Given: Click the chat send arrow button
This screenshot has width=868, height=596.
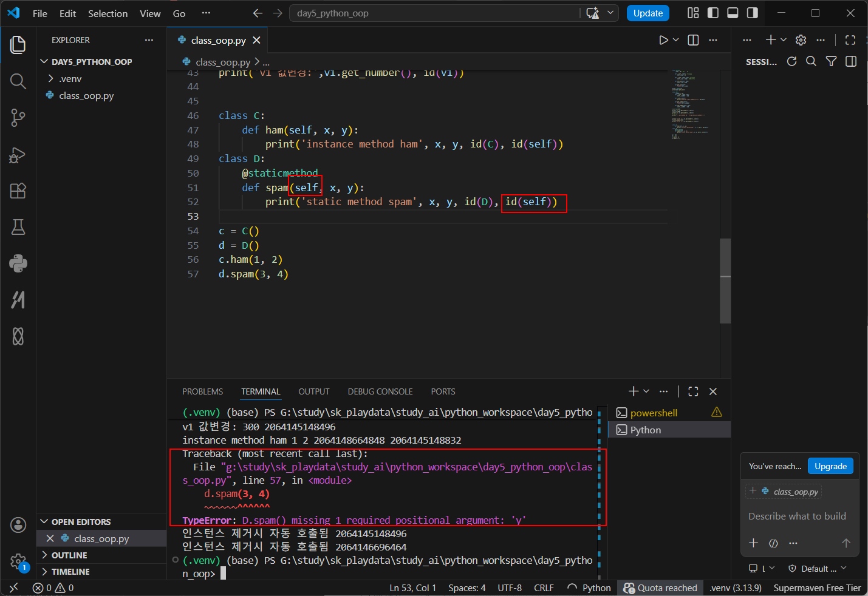Looking at the screenshot, I should tap(846, 543).
